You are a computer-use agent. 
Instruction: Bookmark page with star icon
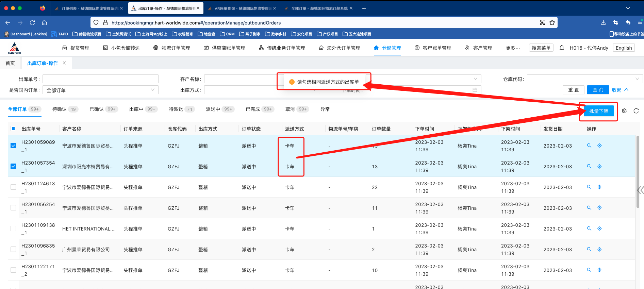tap(552, 22)
